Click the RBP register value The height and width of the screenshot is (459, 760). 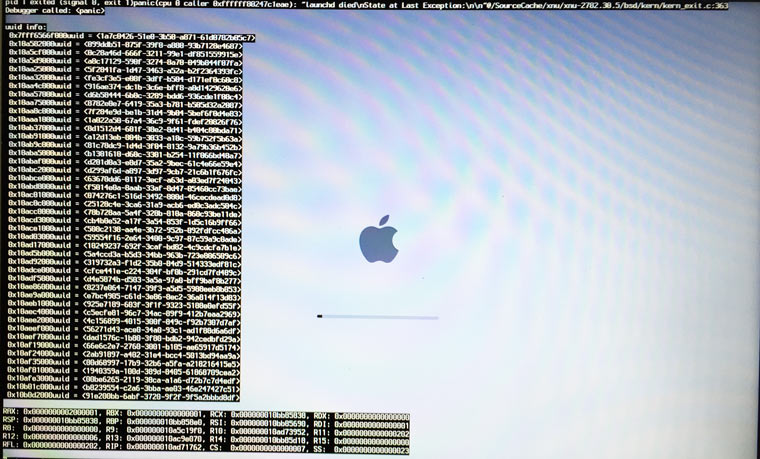coord(165,422)
